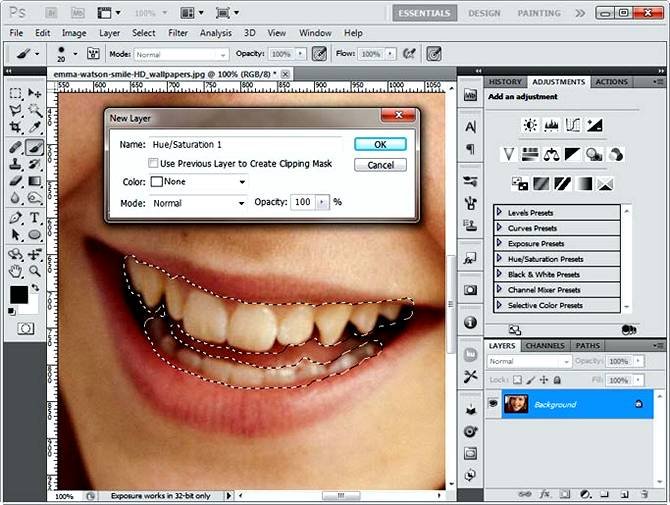670x505 pixels.
Task: Click Cancel in New Layer dialog
Action: pyautogui.click(x=380, y=165)
